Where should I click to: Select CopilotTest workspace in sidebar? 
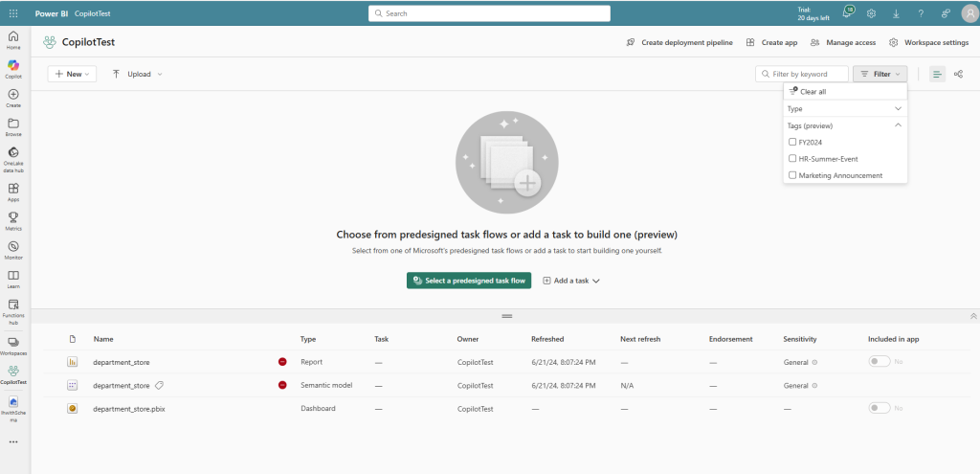[x=13, y=374]
